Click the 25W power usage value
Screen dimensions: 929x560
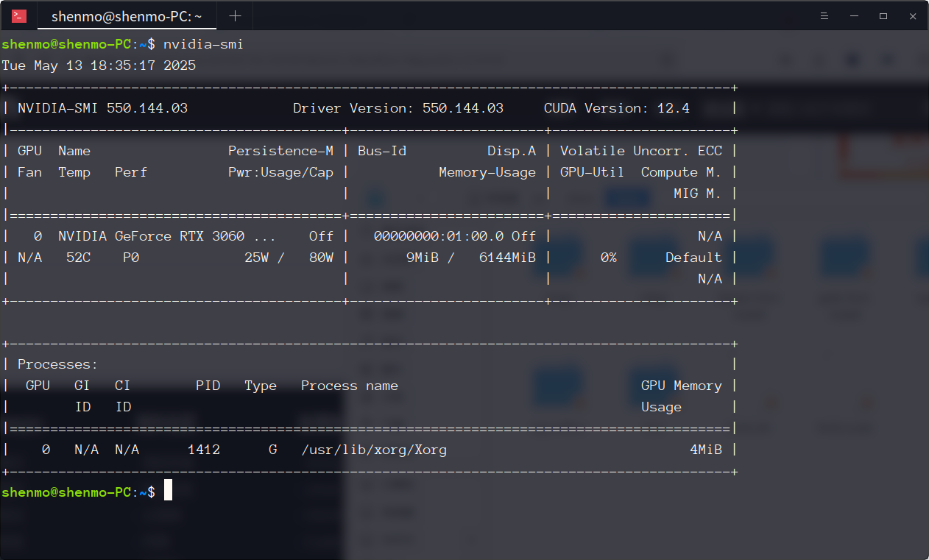[256, 258]
